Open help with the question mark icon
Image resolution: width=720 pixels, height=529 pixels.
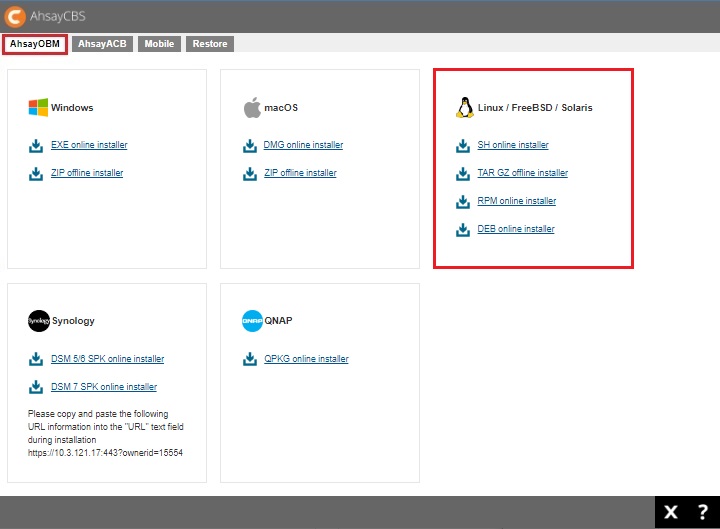[702, 513]
